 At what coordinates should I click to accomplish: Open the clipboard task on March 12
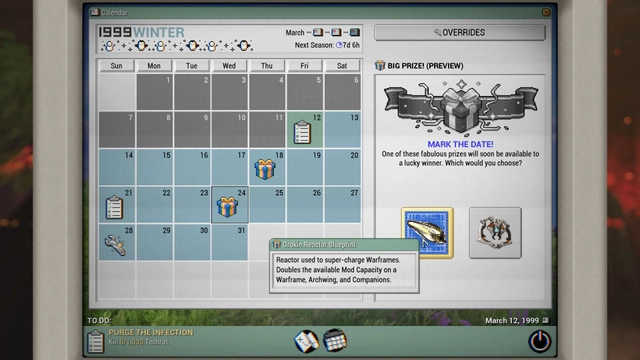pyautogui.click(x=302, y=132)
